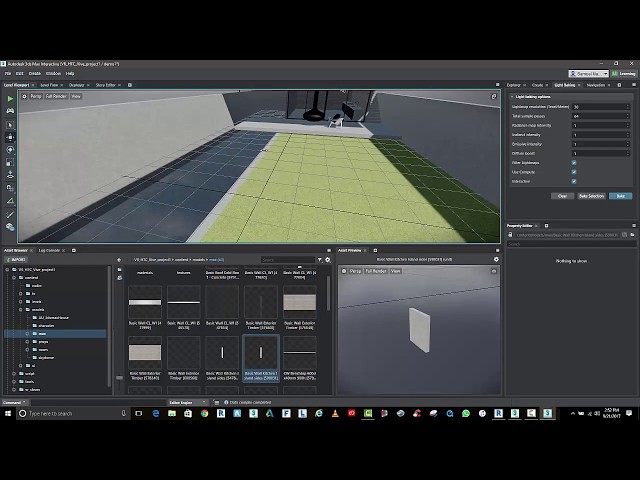
Task: Click the blue Bake button
Action: click(x=620, y=196)
